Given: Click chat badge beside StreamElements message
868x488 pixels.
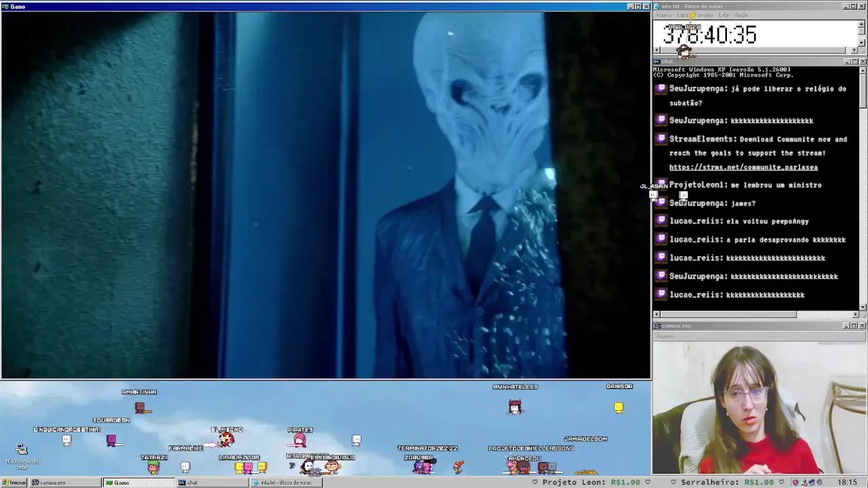Looking at the screenshot, I should pos(662,138).
